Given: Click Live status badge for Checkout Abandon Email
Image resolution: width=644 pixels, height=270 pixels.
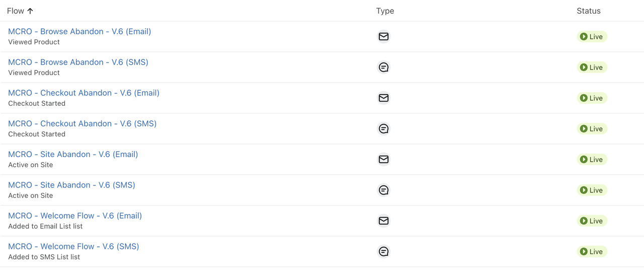Looking at the screenshot, I should [x=592, y=98].
